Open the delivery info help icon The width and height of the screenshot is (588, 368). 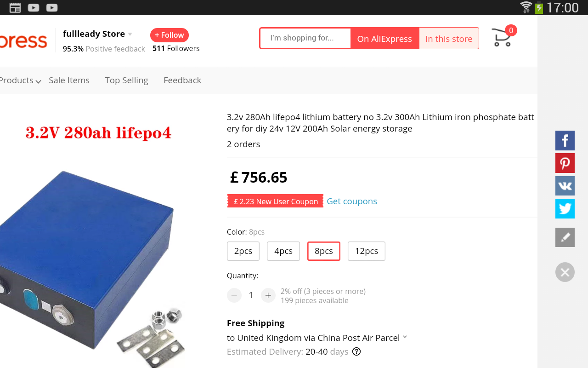click(356, 352)
